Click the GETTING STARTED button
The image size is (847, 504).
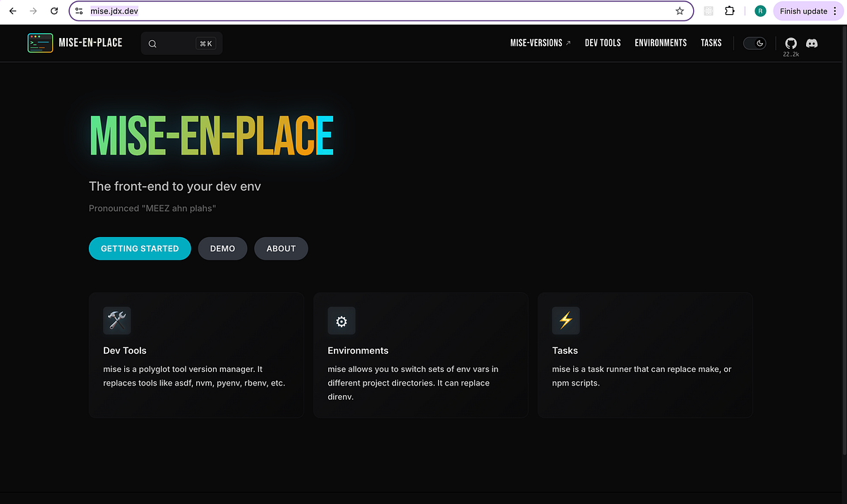coord(140,248)
